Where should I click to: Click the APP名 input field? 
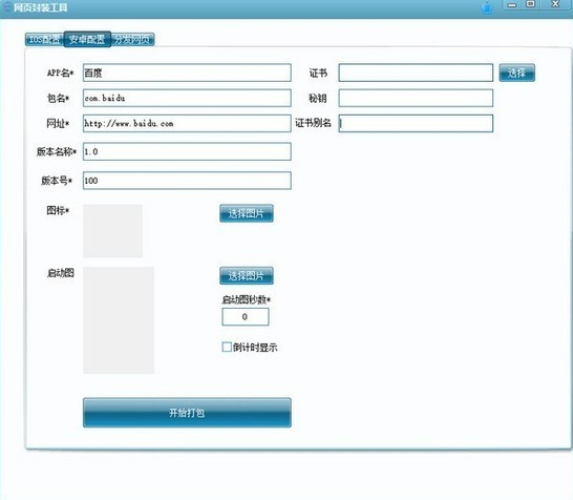pos(187,73)
